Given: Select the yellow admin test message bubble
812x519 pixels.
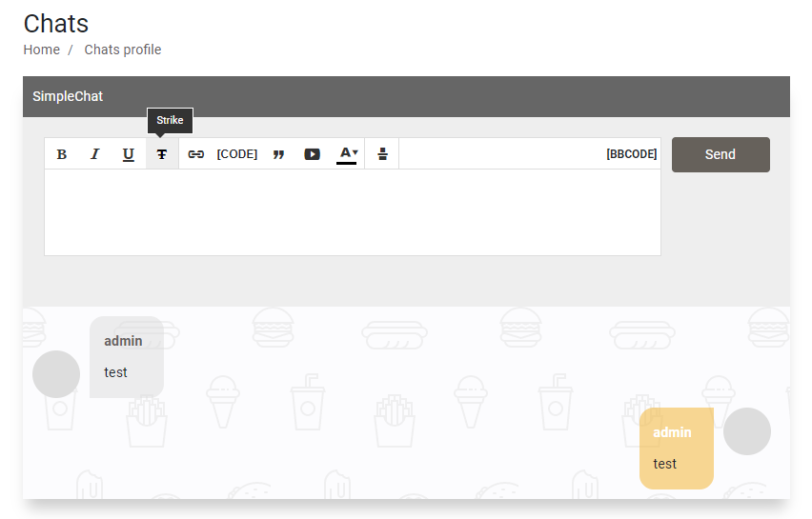Looking at the screenshot, I should pos(677,449).
